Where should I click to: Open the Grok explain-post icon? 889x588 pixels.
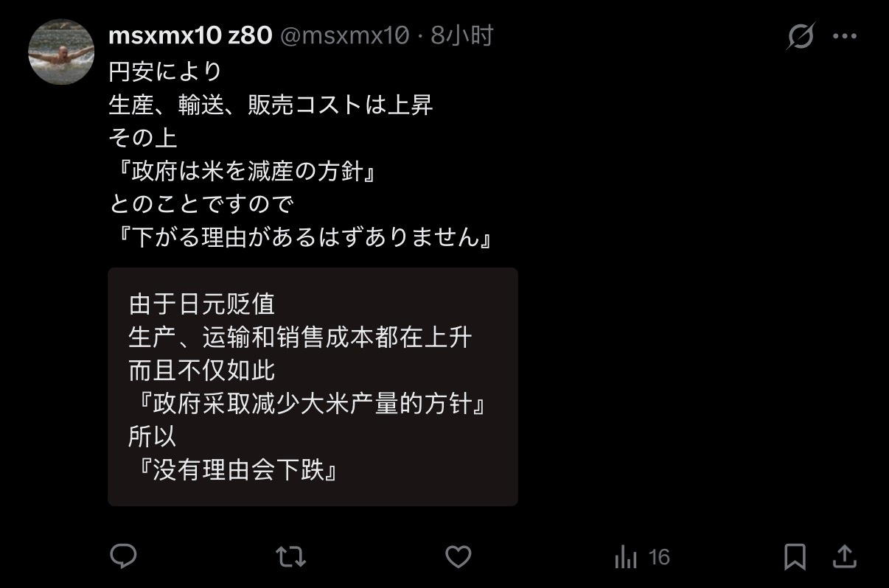click(801, 35)
